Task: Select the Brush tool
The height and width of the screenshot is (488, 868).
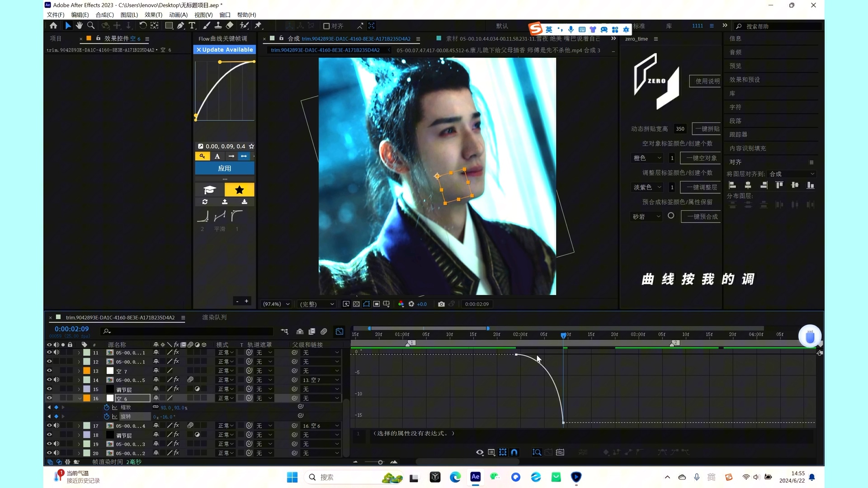Action: point(207,26)
